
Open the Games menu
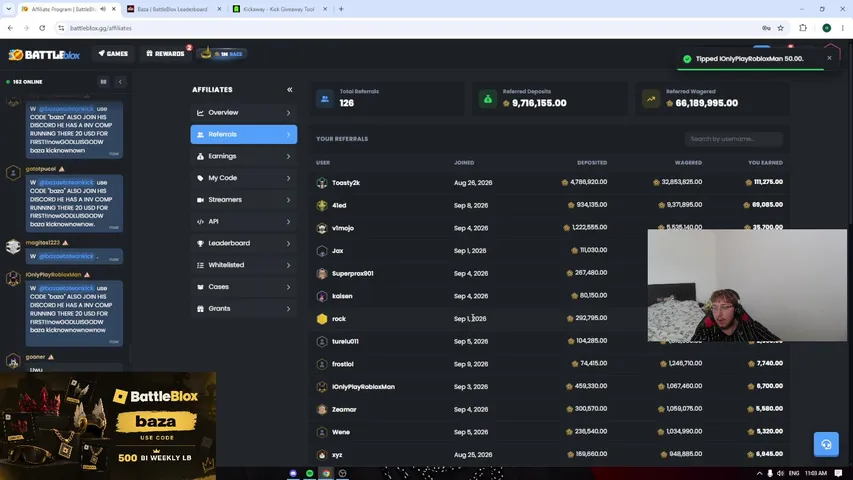click(113, 54)
